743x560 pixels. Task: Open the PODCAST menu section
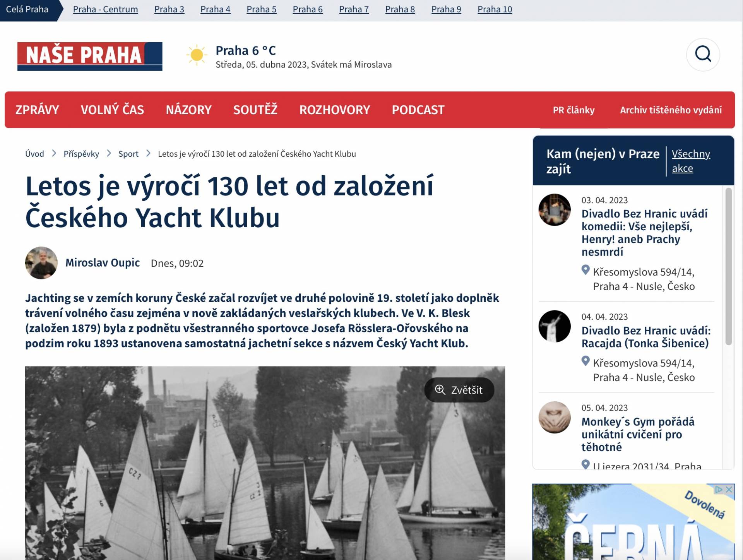click(x=418, y=110)
